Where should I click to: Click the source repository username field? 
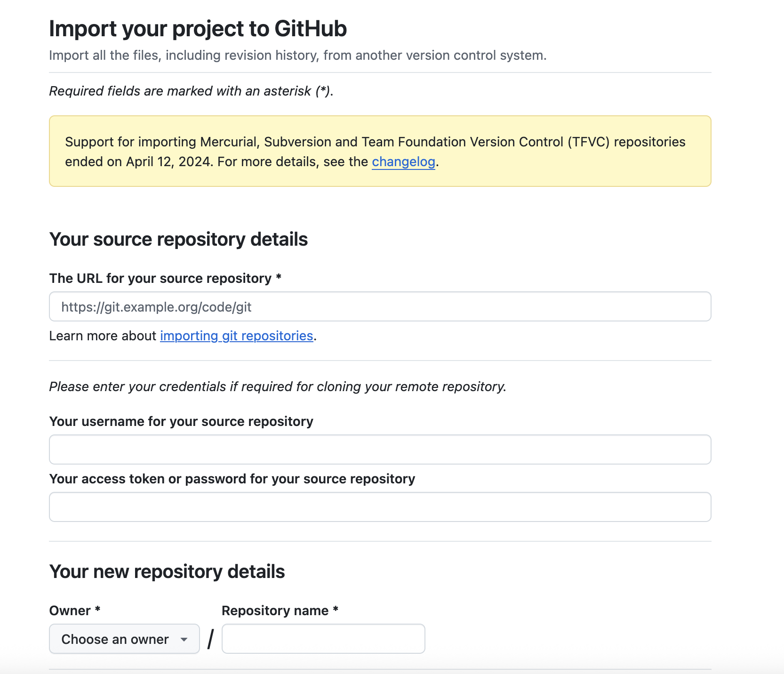coord(380,449)
